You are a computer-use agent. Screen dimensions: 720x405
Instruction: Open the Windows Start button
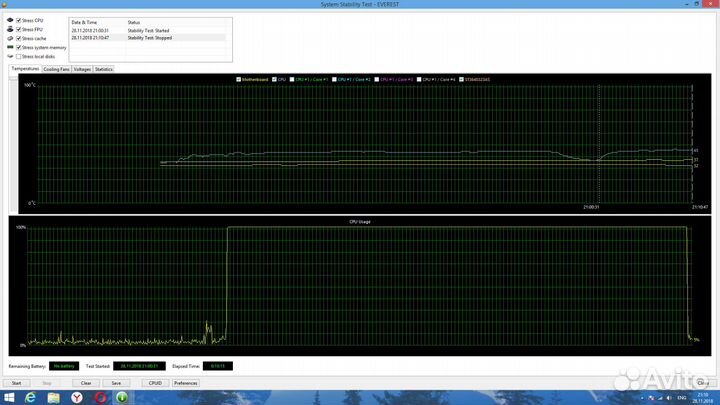pyautogui.click(x=9, y=397)
